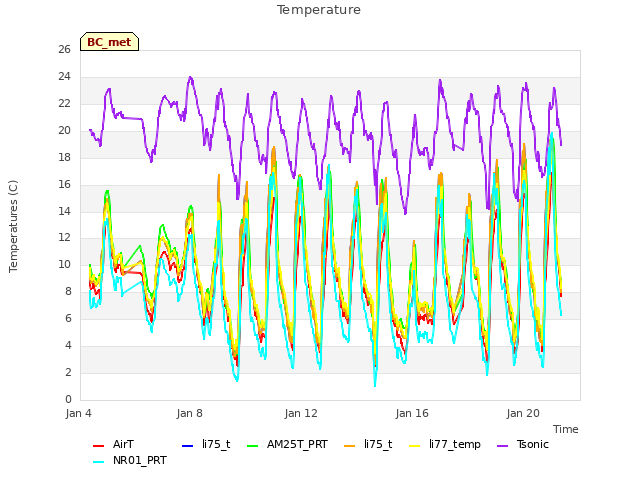Toggle the Tsonic legend entry
The height and width of the screenshot is (480, 640).
(523, 444)
